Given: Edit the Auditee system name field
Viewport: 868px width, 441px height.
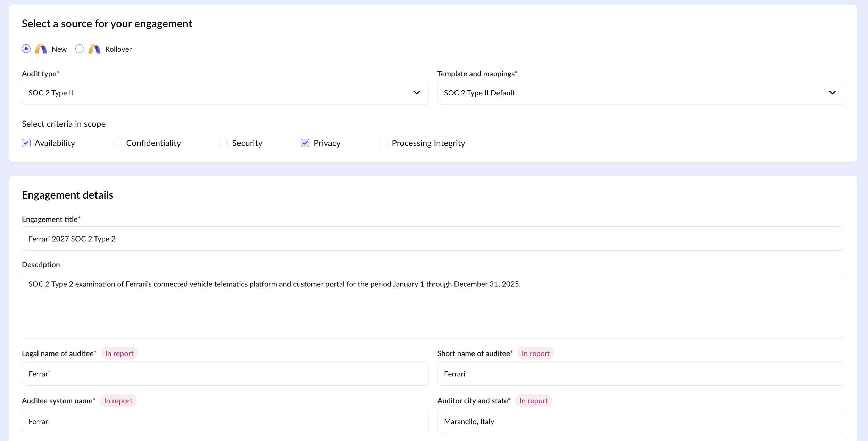Looking at the screenshot, I should coord(225,421).
